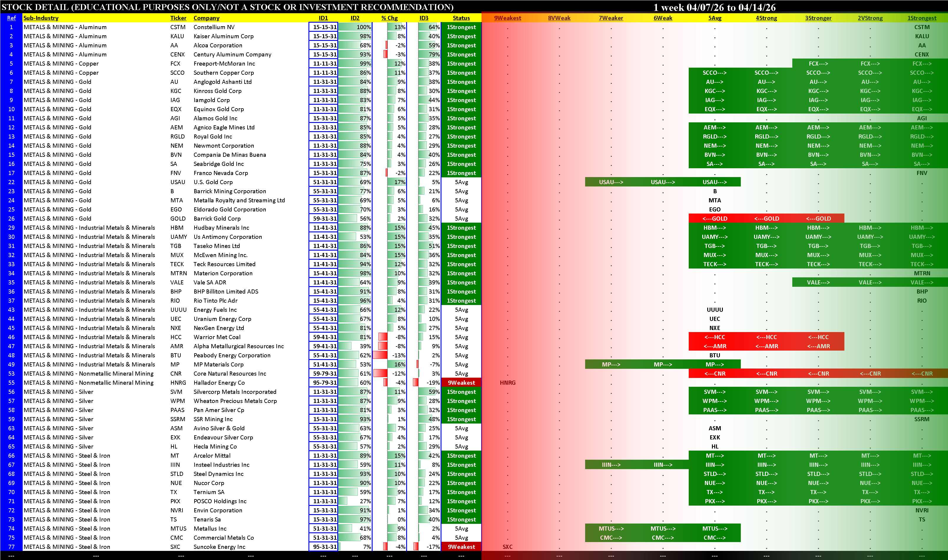Click the red 9Weakest status for HNRG

[461, 383]
